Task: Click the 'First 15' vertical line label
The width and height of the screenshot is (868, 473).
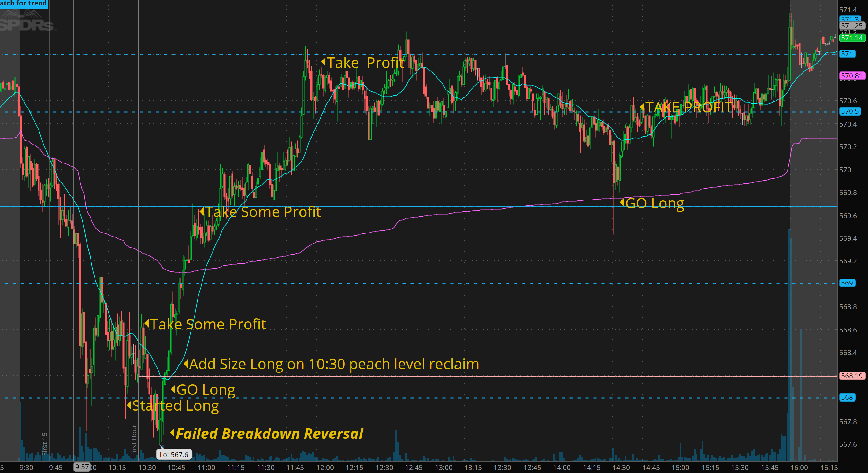Action: tap(44, 444)
